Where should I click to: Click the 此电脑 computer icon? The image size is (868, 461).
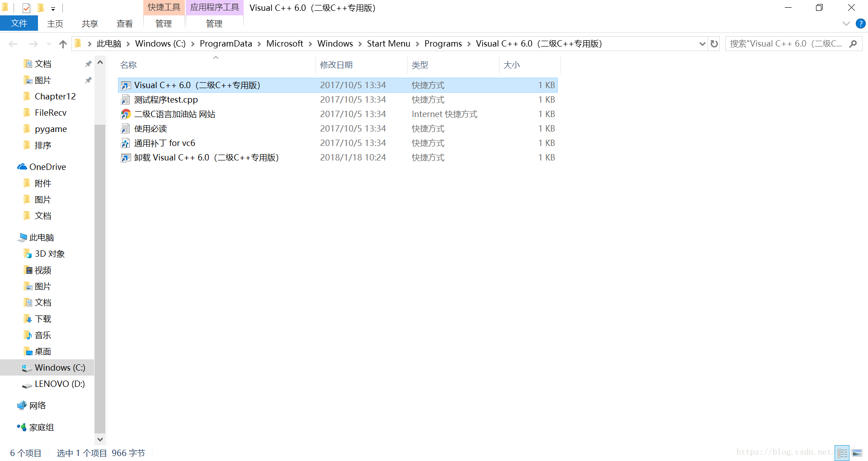pyautogui.click(x=22, y=237)
